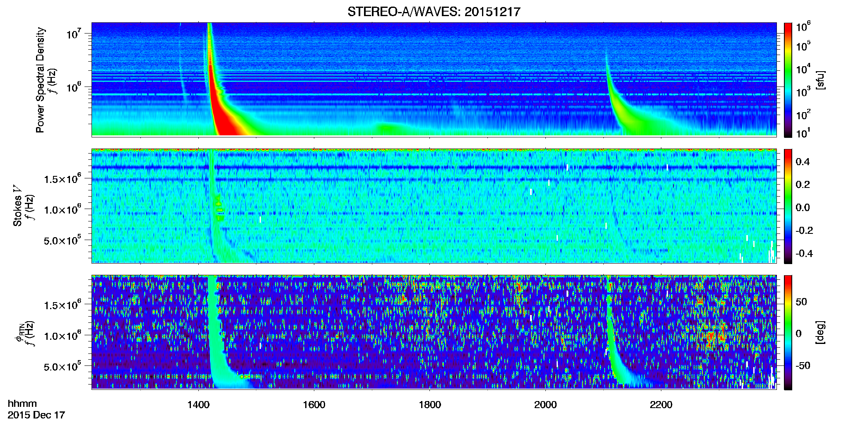Click the [sfu] unit label
Screen dimensions: 868x447
(820, 80)
